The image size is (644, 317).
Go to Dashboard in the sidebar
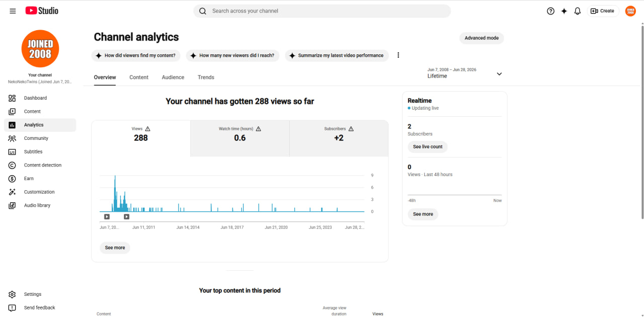pyautogui.click(x=40, y=98)
